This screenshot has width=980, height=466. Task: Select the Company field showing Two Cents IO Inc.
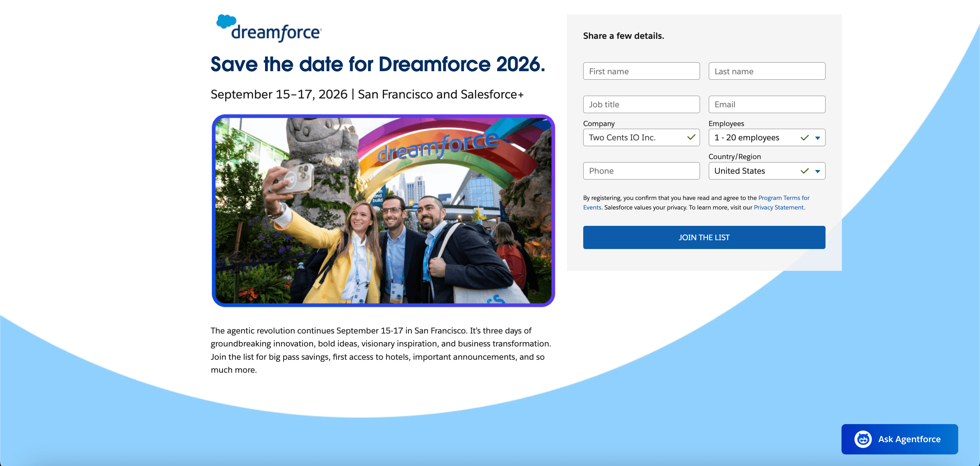coord(632,137)
